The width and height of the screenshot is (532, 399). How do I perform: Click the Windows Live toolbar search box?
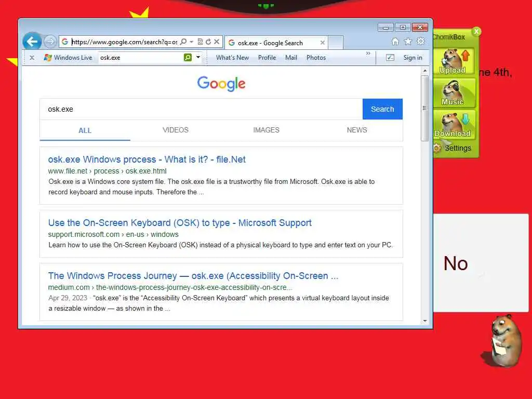(x=141, y=58)
